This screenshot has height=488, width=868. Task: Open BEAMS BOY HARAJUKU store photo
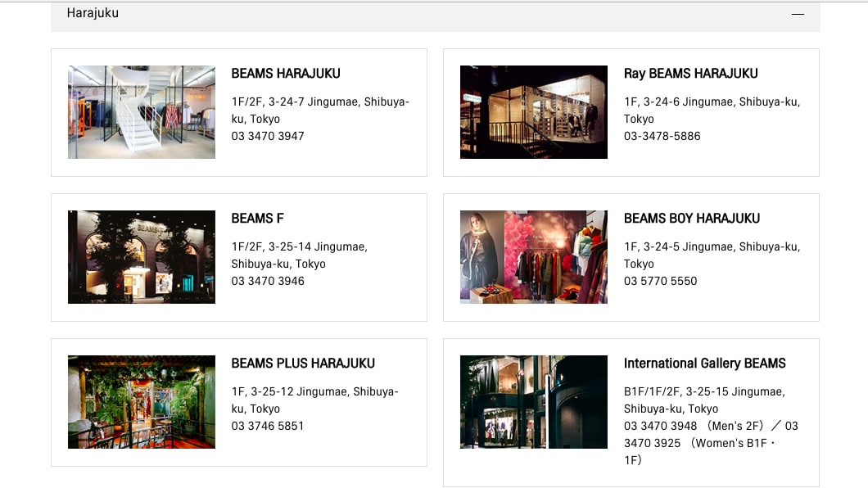(534, 257)
